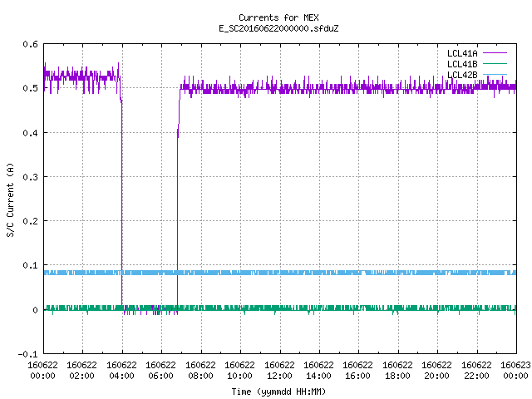Image resolution: width=532 pixels, height=399 pixels.
Task: Click the '160622 00:00' x-axis tick label
Action: tap(42, 371)
